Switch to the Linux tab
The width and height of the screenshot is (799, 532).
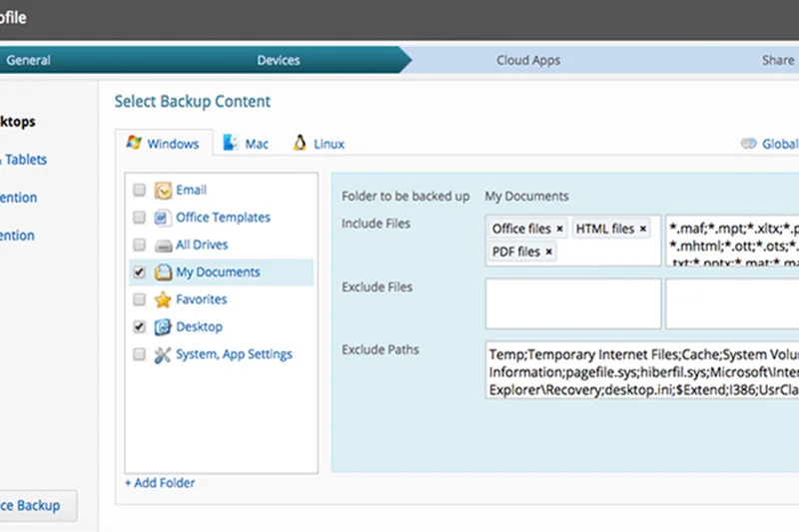pyautogui.click(x=319, y=144)
